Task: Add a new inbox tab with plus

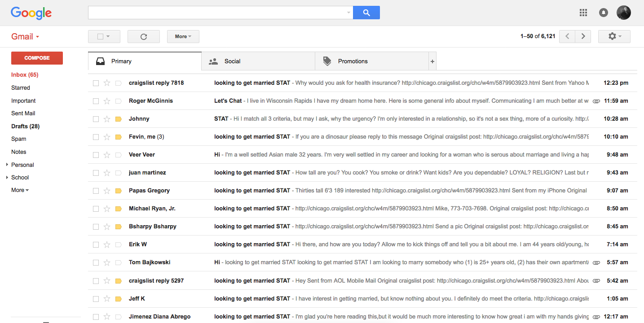Action: [432, 61]
